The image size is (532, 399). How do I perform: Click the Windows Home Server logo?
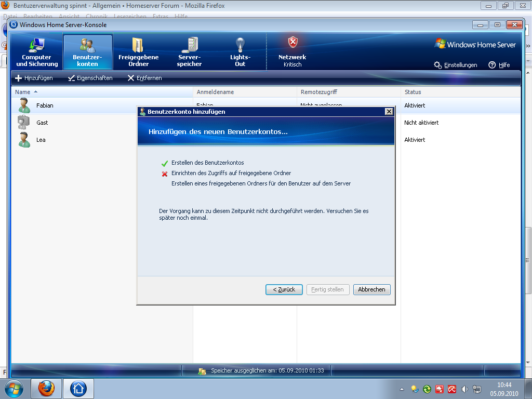point(475,44)
